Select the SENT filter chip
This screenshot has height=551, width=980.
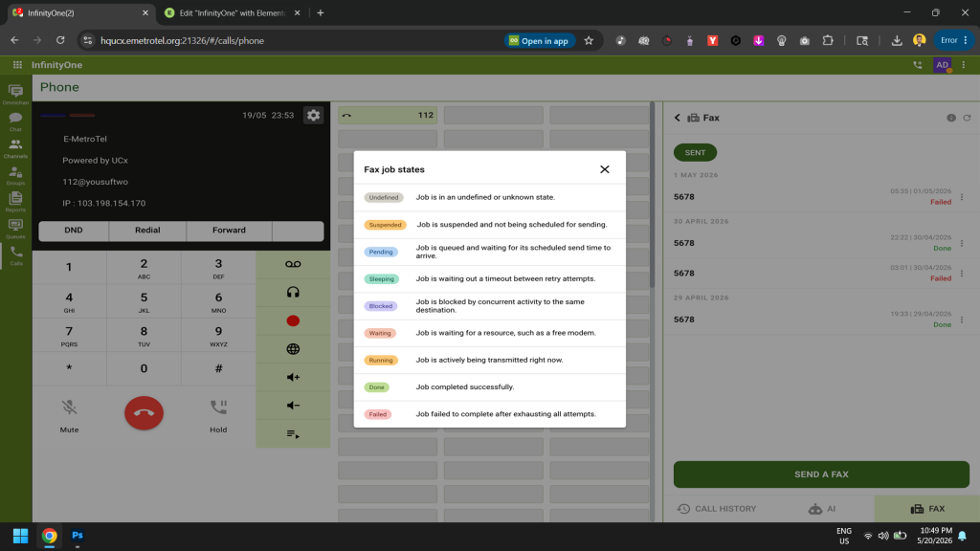tap(695, 152)
